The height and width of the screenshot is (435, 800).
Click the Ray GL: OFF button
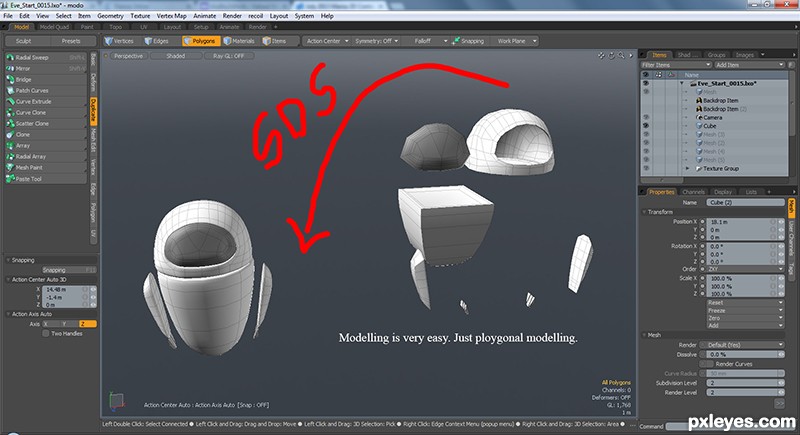tap(228, 56)
